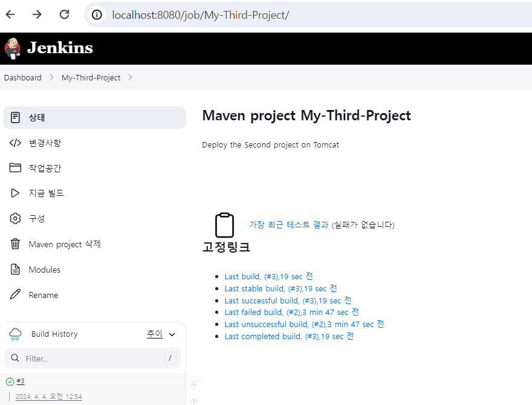Viewport: 532px width, 405px height.
Task: Open site information icon in address bar
Action: coord(97,15)
